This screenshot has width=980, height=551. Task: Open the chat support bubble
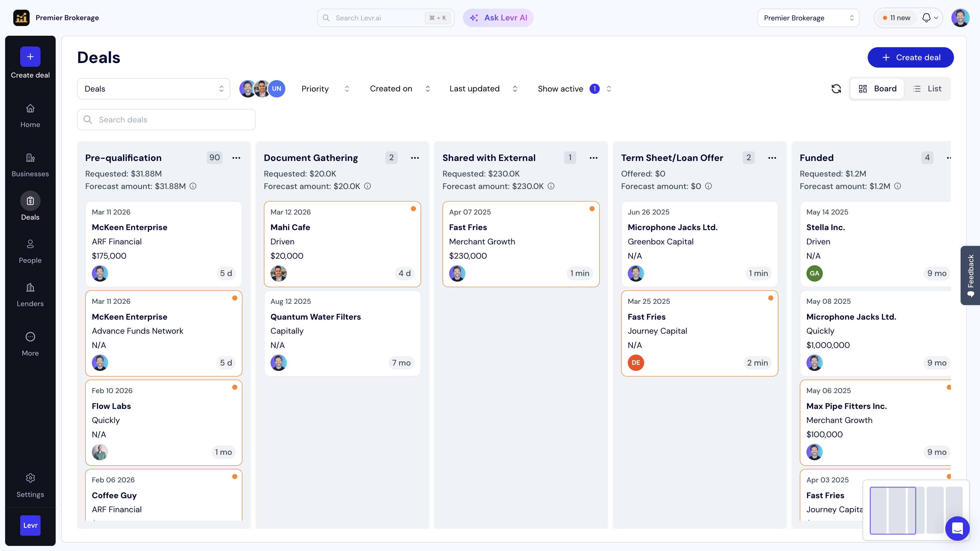(957, 528)
